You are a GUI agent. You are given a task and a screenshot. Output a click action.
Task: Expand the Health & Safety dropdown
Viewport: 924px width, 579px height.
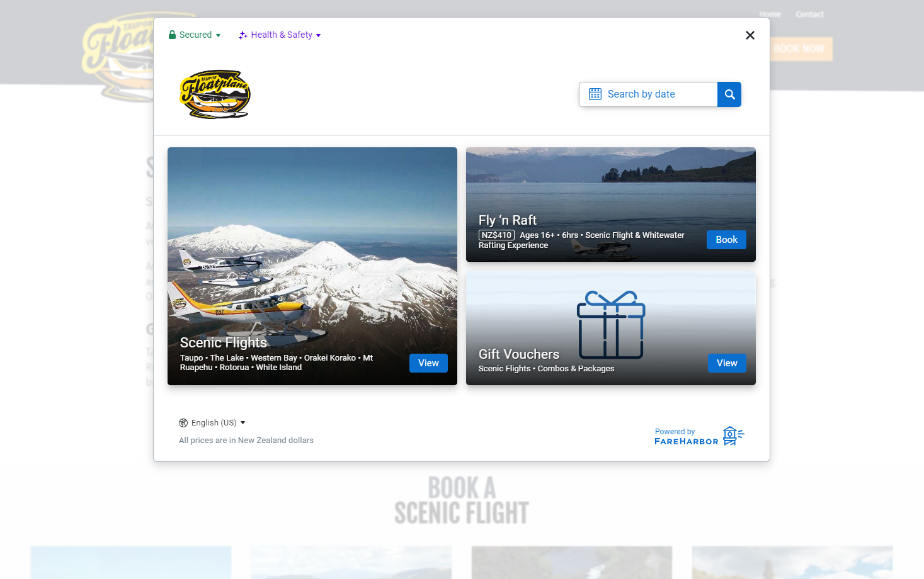point(280,35)
